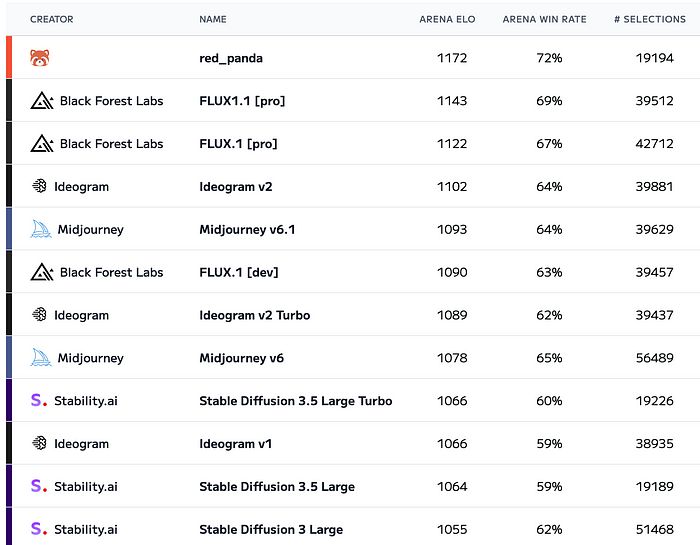Viewport: 700px width, 545px height.
Task: Open the FLUX.1 [pro] model entry
Action: coord(238,144)
